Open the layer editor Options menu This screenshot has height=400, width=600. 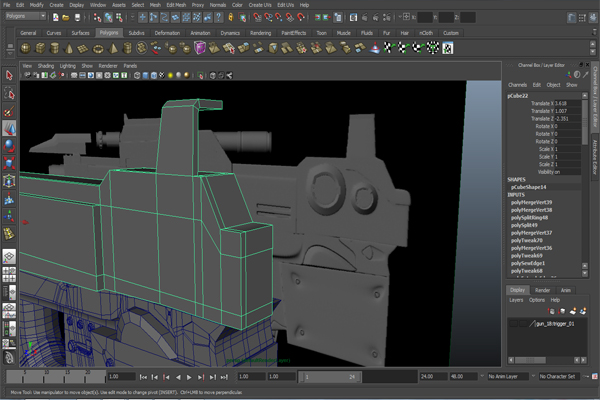click(537, 300)
